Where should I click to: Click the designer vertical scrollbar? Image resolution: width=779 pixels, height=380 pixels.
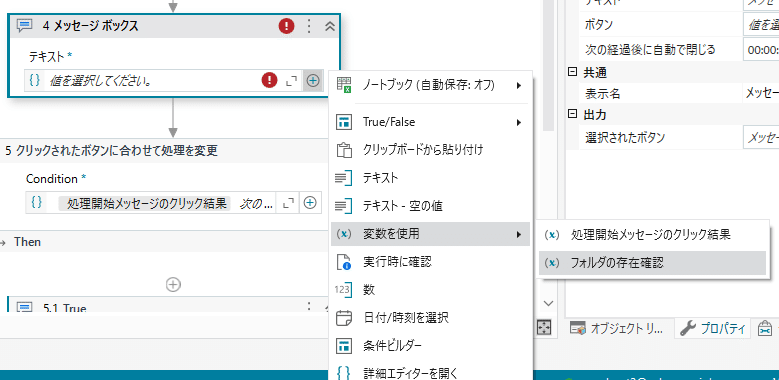[x=548, y=65]
